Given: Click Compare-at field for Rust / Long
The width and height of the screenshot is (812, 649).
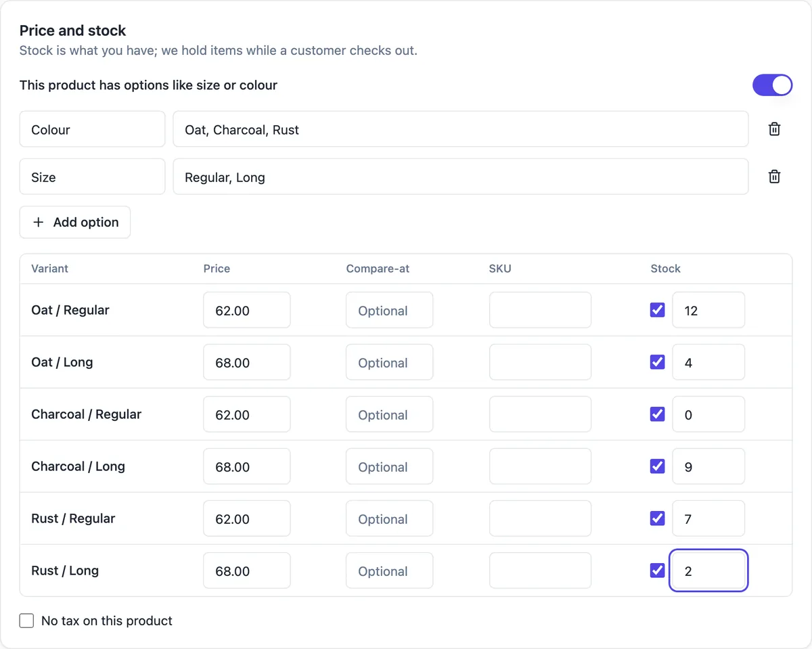Looking at the screenshot, I should 390,570.
